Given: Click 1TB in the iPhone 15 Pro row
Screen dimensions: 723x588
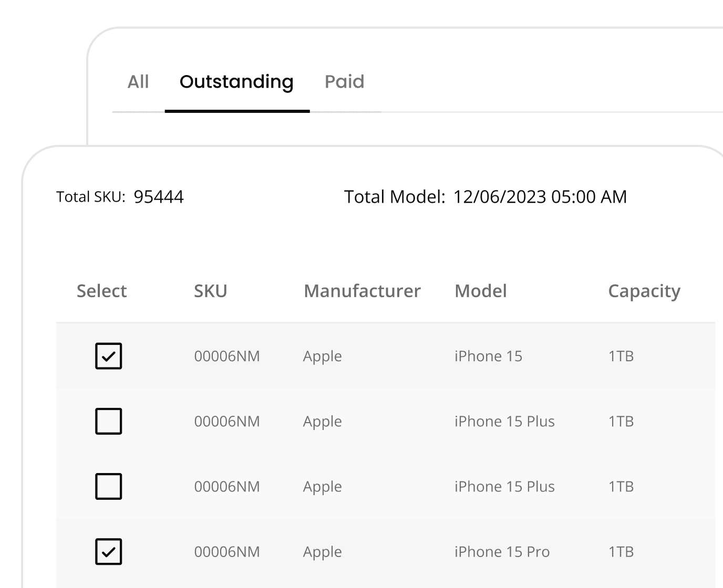Looking at the screenshot, I should pyautogui.click(x=621, y=552).
